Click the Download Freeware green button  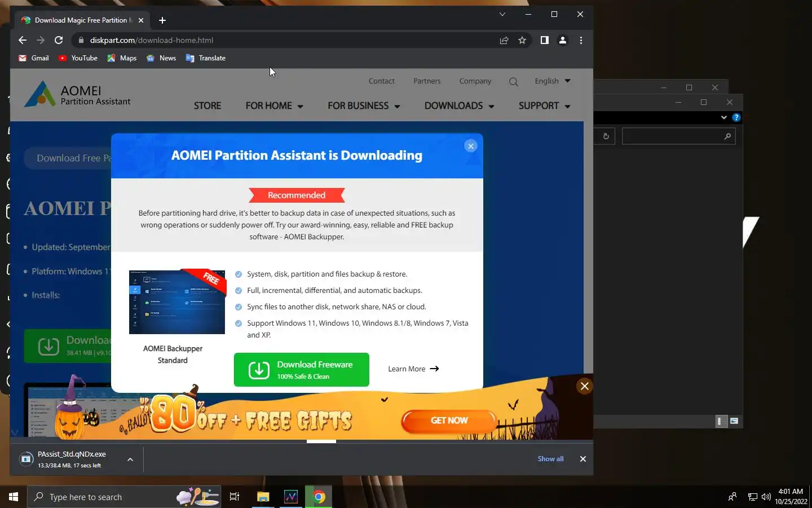click(302, 370)
